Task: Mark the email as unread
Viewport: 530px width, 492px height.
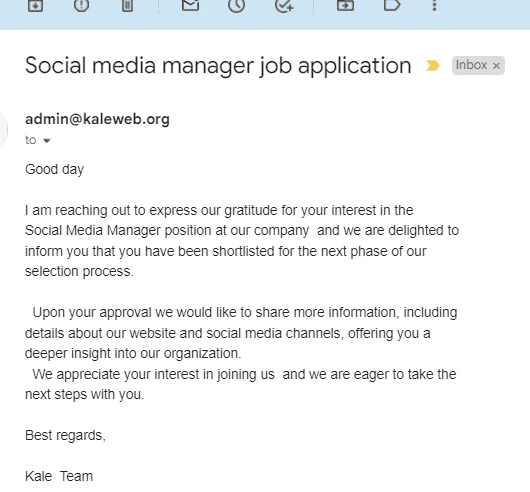Action: coord(190,5)
